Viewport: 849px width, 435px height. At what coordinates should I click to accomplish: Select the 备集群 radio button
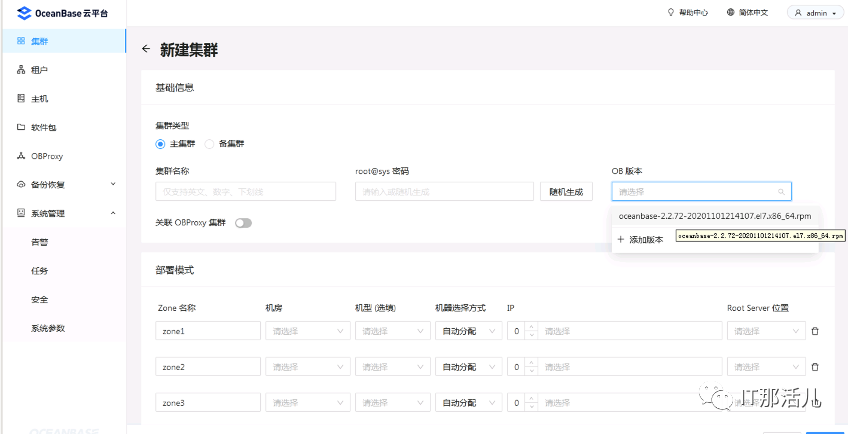coord(209,144)
